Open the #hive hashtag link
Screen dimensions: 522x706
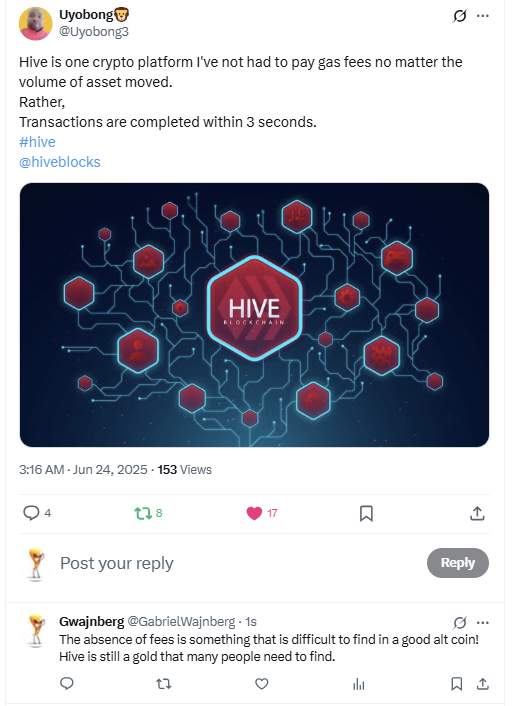pyautogui.click(x=37, y=142)
